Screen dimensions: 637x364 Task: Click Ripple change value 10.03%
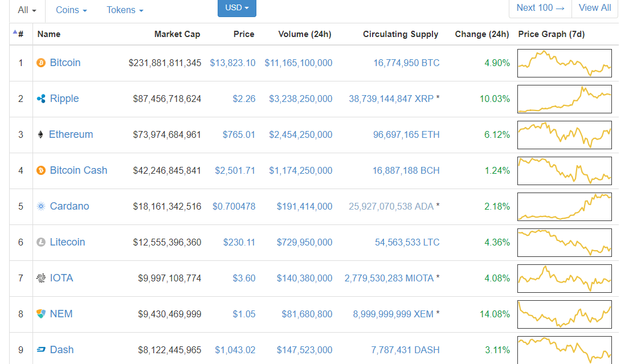click(495, 99)
